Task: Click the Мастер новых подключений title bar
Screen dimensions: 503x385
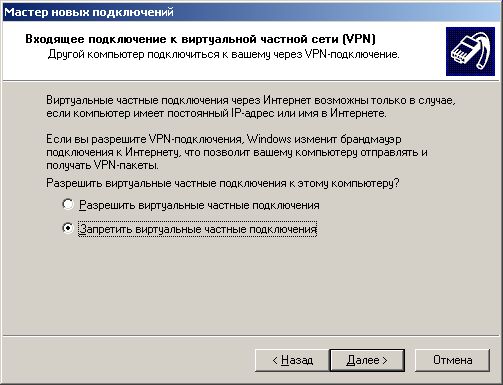Action: [251, 12]
